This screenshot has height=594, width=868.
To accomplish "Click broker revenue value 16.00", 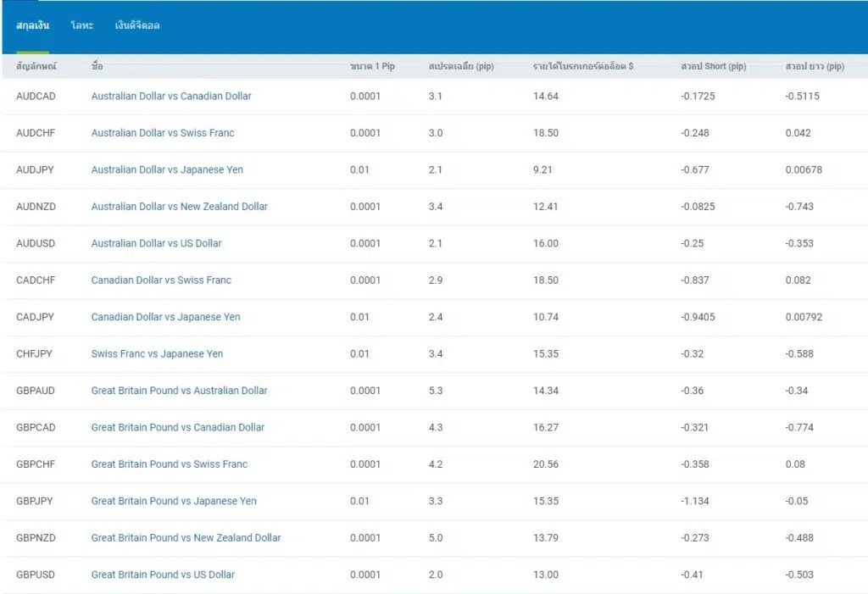I will coord(546,243).
